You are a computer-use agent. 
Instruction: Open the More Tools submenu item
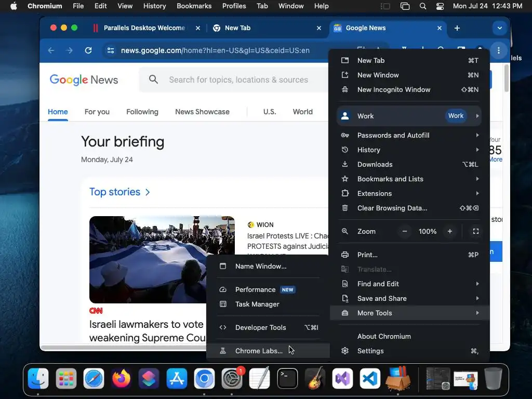(410, 313)
